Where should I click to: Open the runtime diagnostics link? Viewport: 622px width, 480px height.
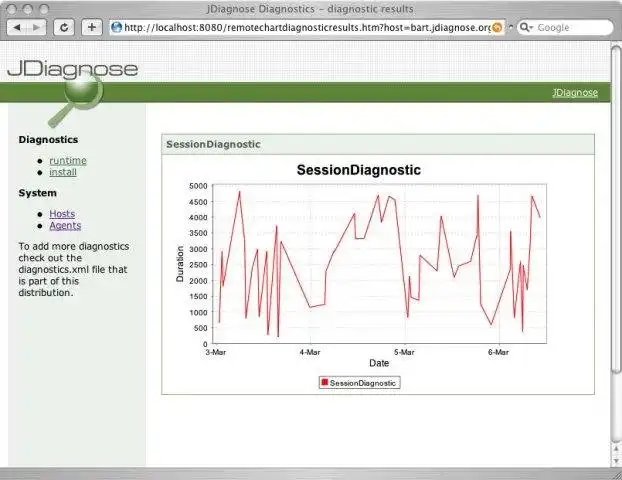coord(68,161)
